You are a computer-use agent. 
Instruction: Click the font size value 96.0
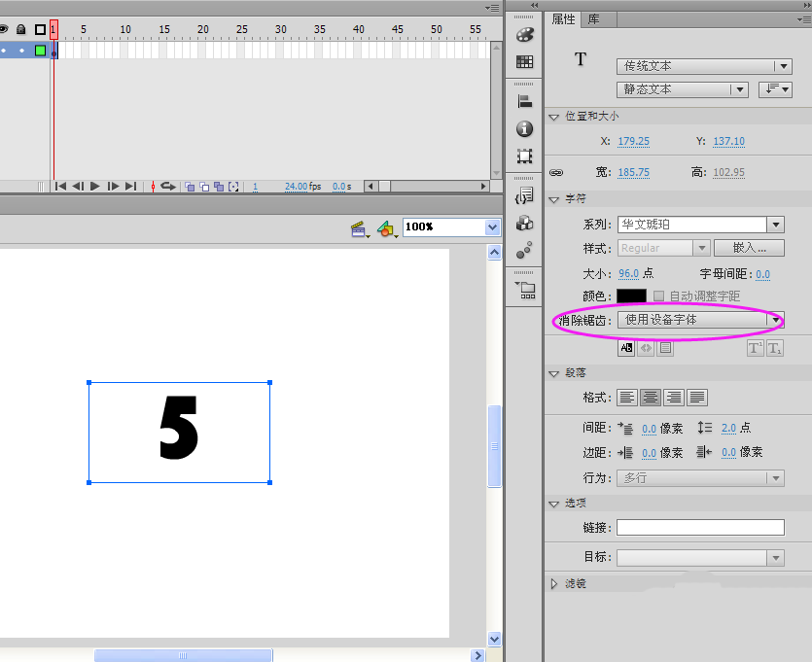tap(628, 273)
